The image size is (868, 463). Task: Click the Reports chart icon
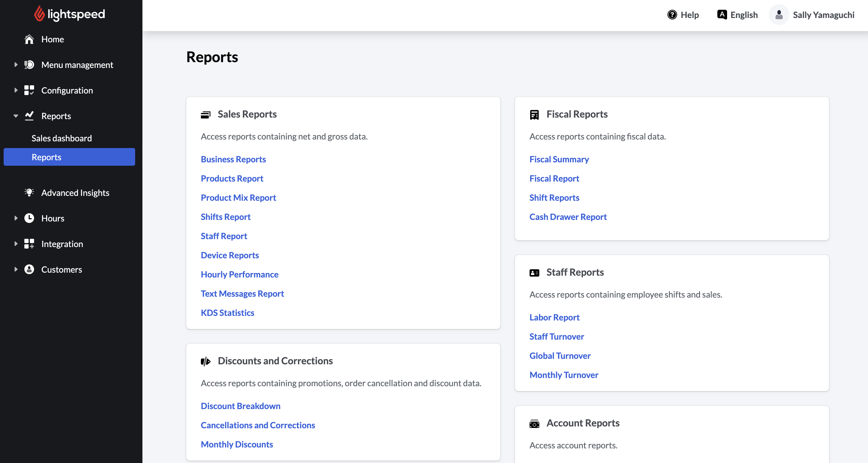click(x=29, y=115)
